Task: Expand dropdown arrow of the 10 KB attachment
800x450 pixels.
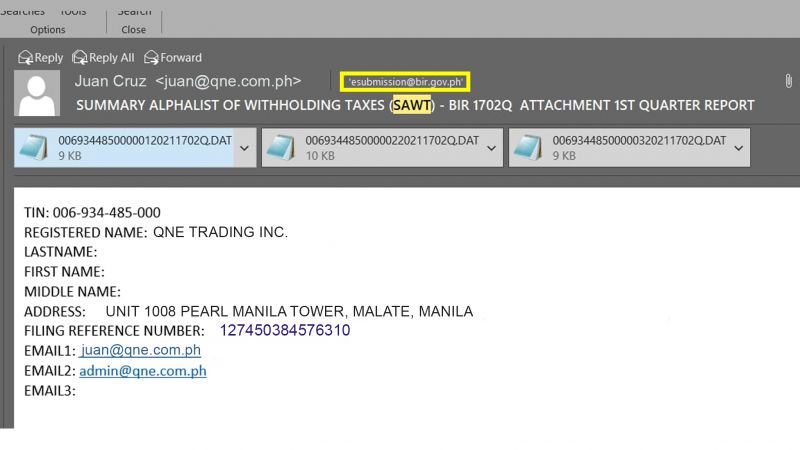Action: point(491,148)
